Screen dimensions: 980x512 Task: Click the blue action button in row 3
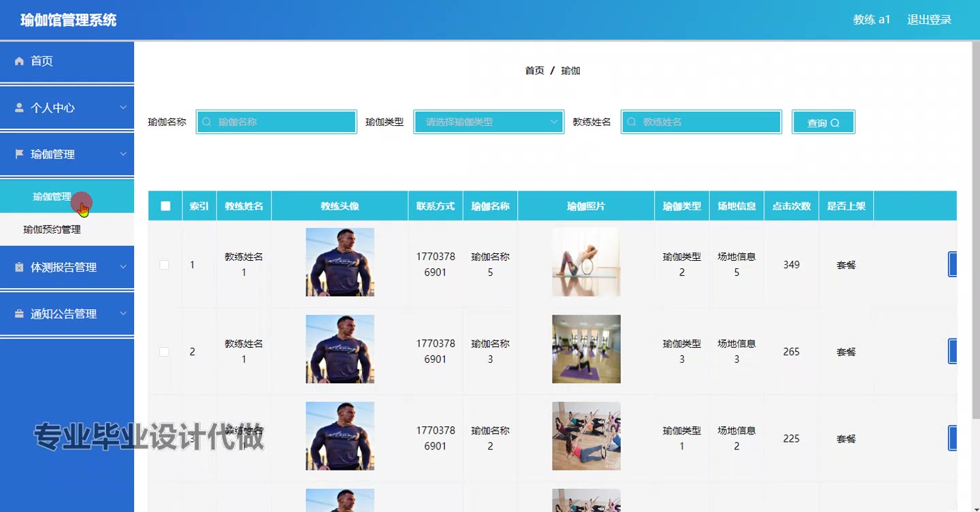click(952, 438)
